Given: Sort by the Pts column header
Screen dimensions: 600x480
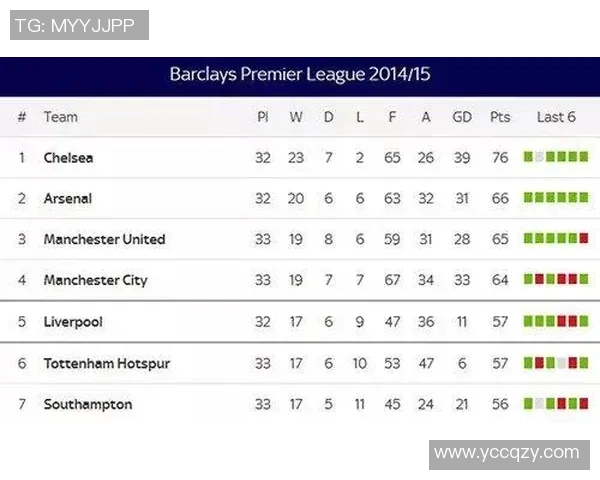Looking at the screenshot, I should point(500,117).
